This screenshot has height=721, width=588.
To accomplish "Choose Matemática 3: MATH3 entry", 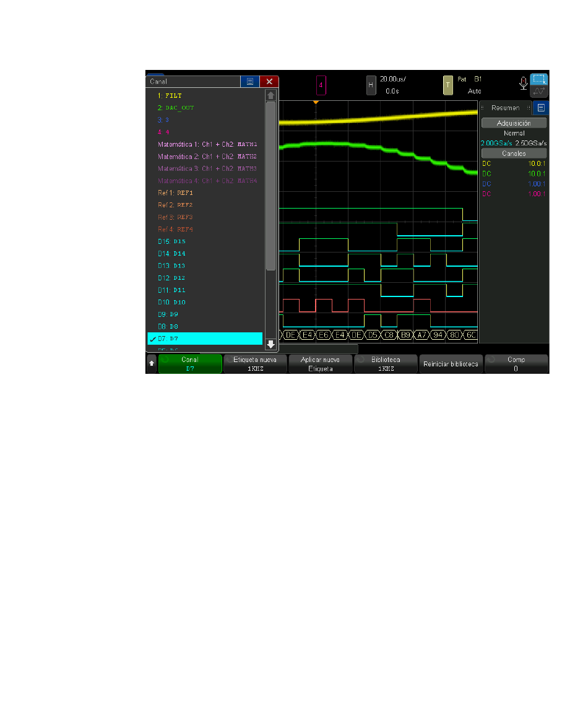I will click(x=205, y=169).
